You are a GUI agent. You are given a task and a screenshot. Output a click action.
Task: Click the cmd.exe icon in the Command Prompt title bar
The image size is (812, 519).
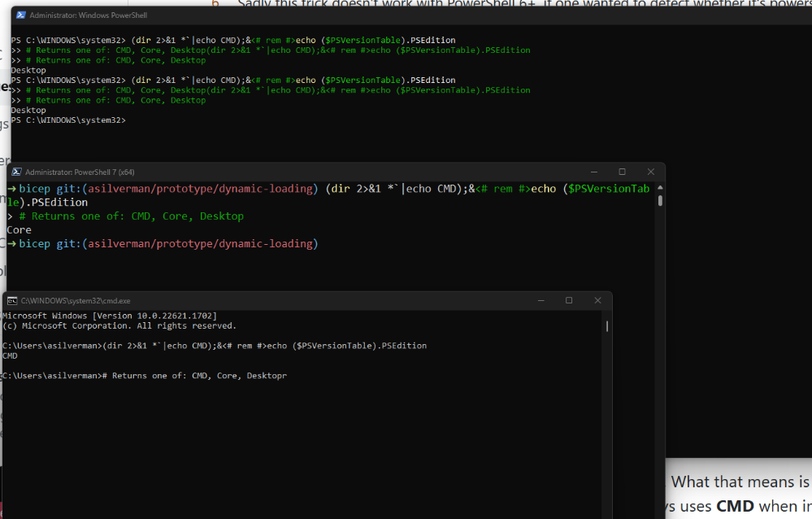pos(13,300)
